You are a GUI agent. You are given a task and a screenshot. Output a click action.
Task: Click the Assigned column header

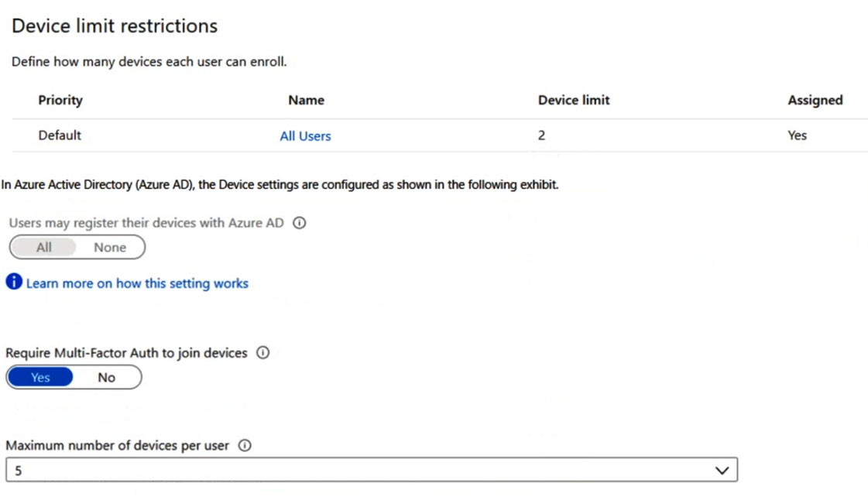pyautogui.click(x=815, y=100)
